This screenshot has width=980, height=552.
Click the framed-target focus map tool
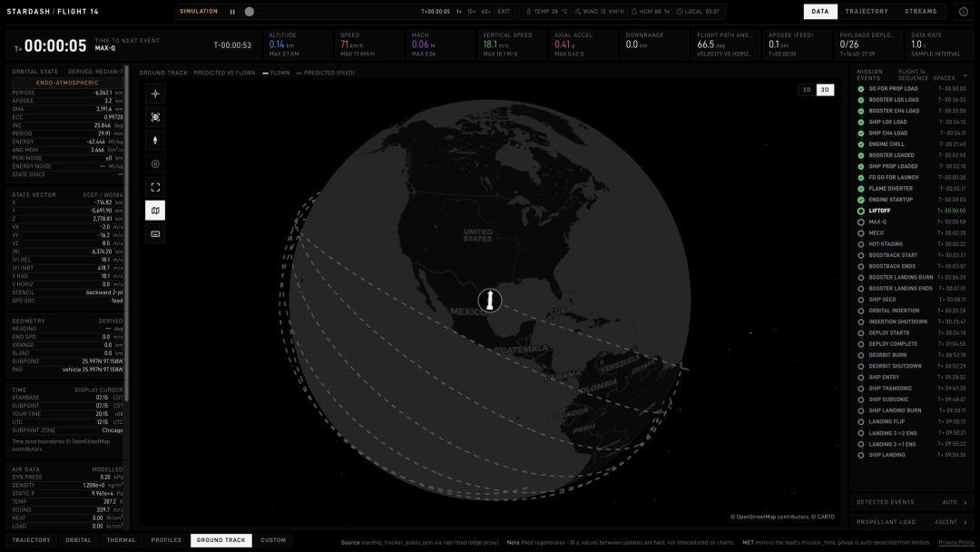(x=155, y=117)
